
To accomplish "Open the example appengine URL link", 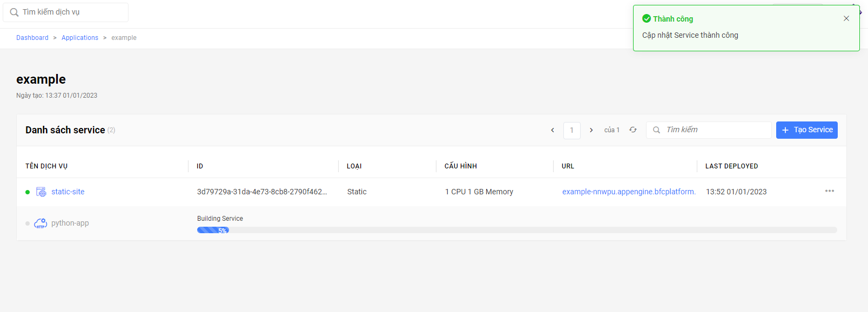I will (629, 192).
